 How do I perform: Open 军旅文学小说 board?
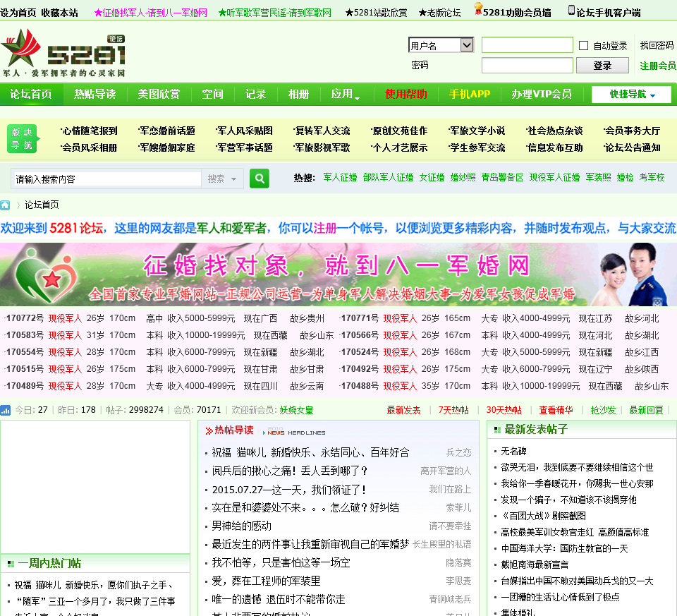point(477,131)
